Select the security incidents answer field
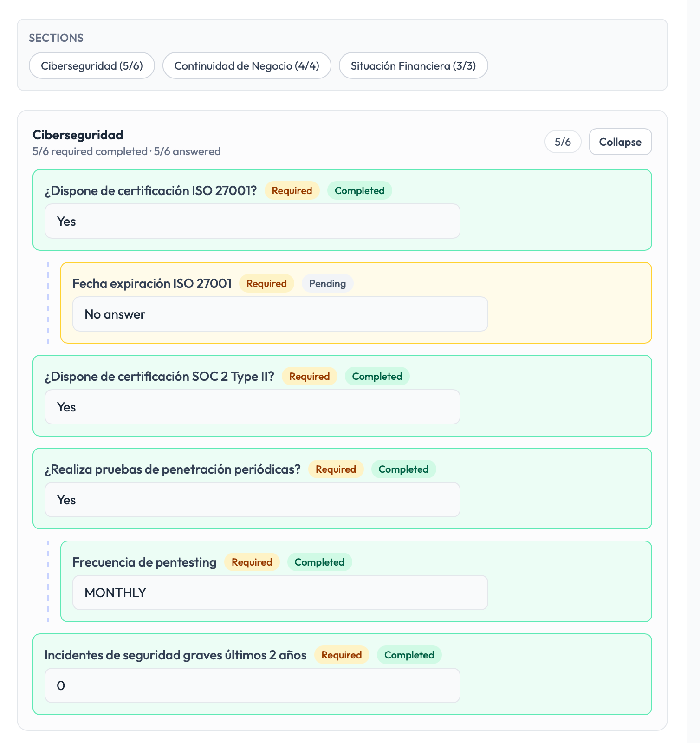This screenshot has width=700, height=743. pyautogui.click(x=253, y=685)
